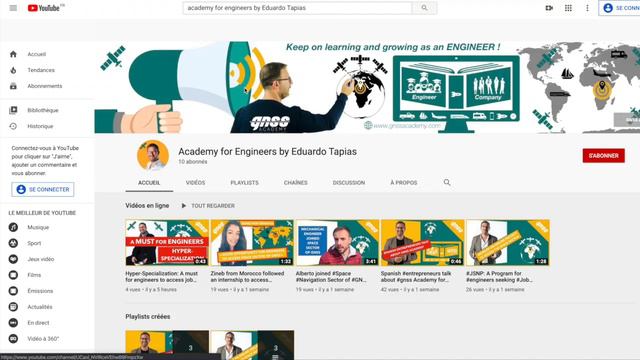Focus the YouTube search field

point(298,8)
